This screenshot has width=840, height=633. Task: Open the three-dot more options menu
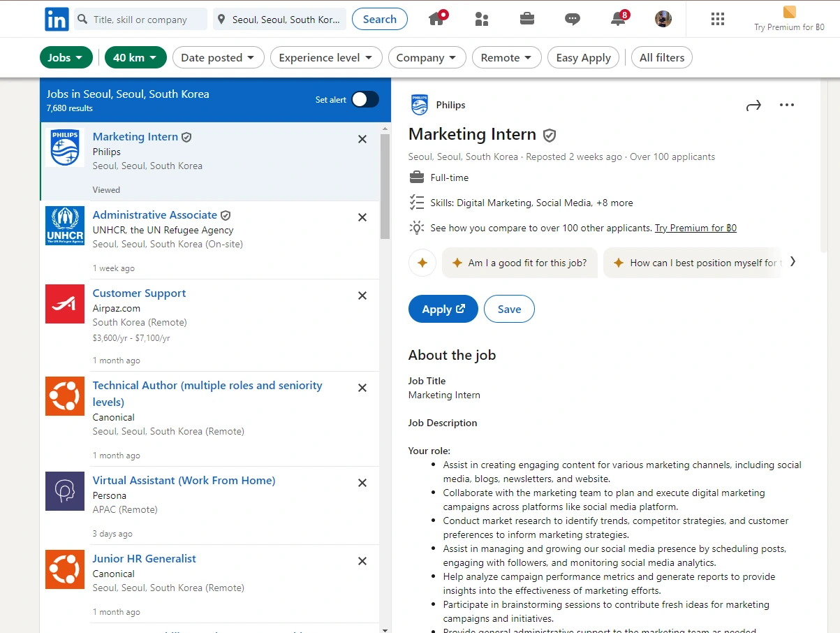pyautogui.click(x=787, y=105)
